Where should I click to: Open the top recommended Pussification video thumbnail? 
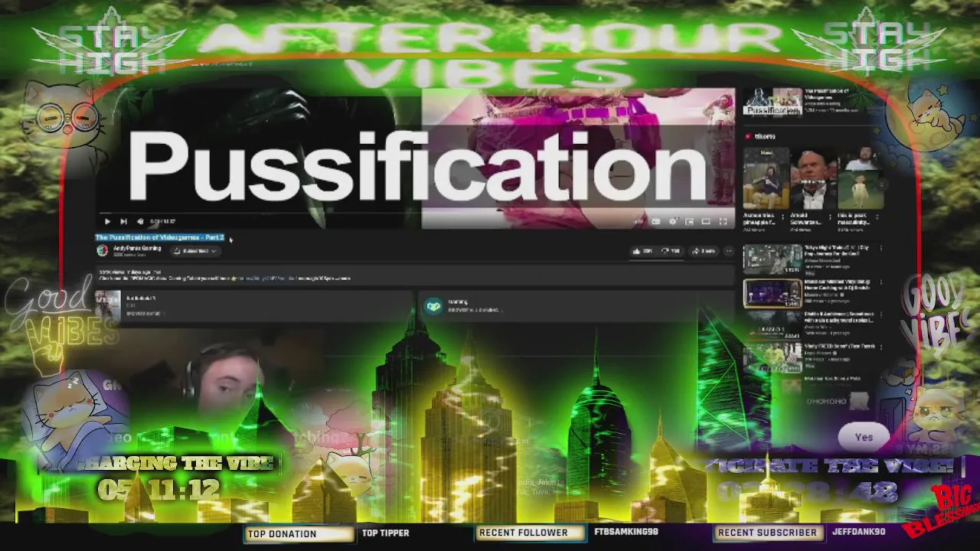(x=773, y=102)
